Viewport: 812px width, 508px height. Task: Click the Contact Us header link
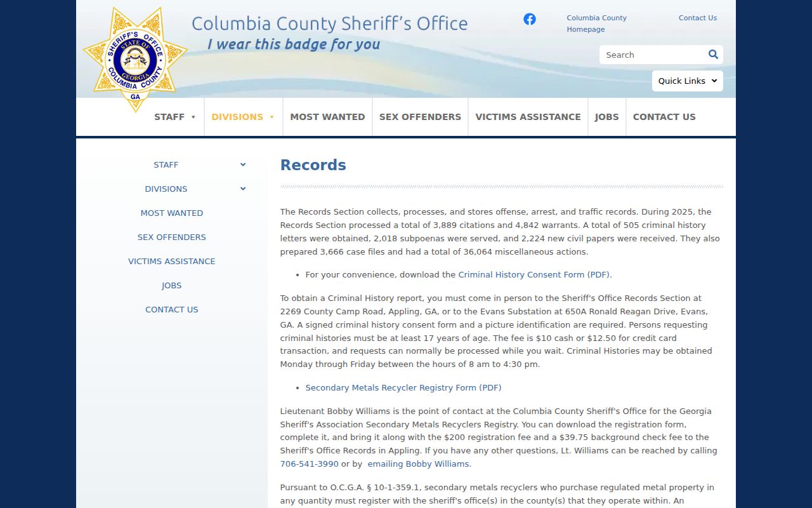click(x=698, y=18)
